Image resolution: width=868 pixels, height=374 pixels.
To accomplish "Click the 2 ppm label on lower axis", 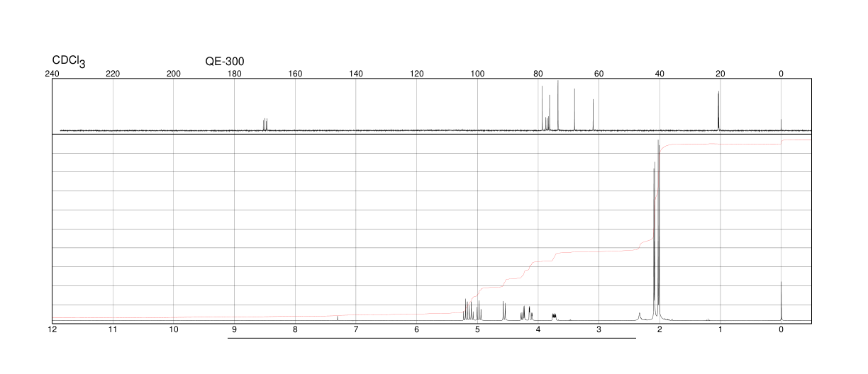I will 660,329.
